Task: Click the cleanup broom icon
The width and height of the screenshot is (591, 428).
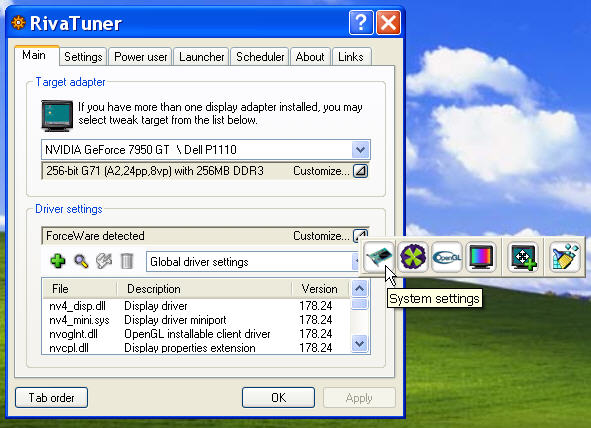Action: 564,257
